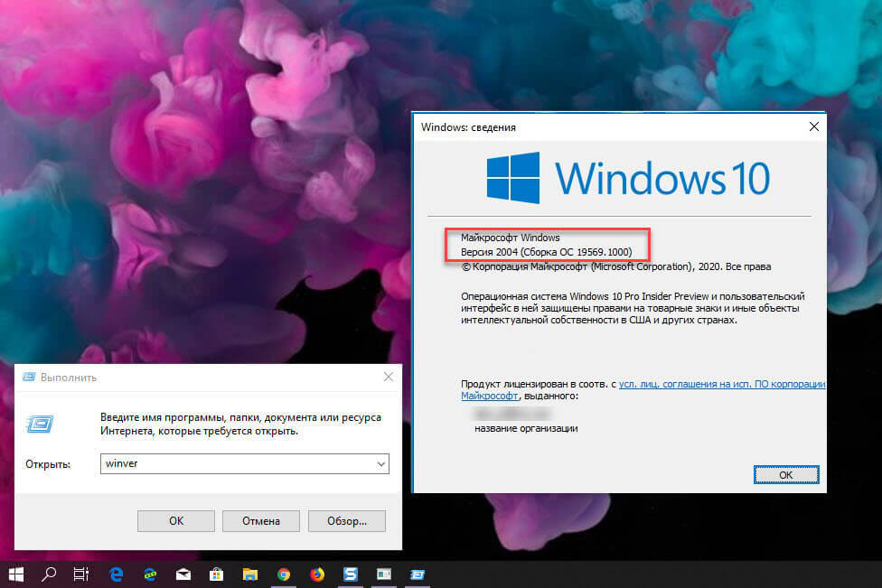882x588 pixels.
Task: Open Task View from taskbar
Action: click(81, 574)
